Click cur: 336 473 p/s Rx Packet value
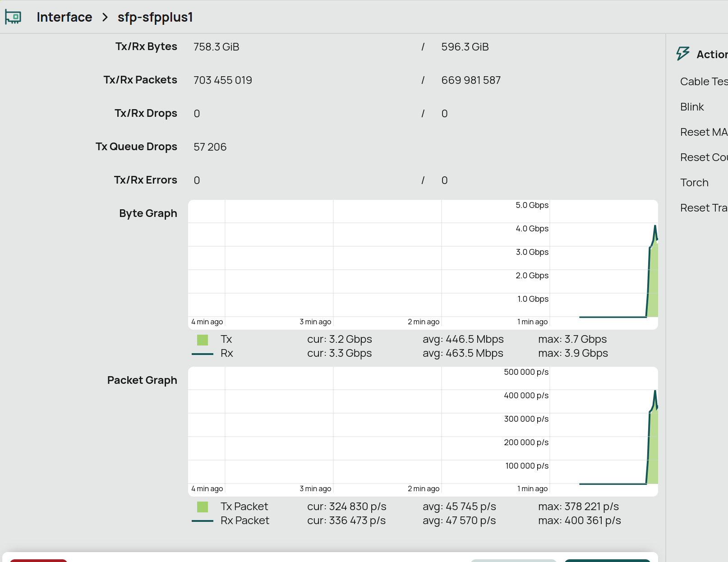Screen dimensions: 728x562 [x=346, y=521]
